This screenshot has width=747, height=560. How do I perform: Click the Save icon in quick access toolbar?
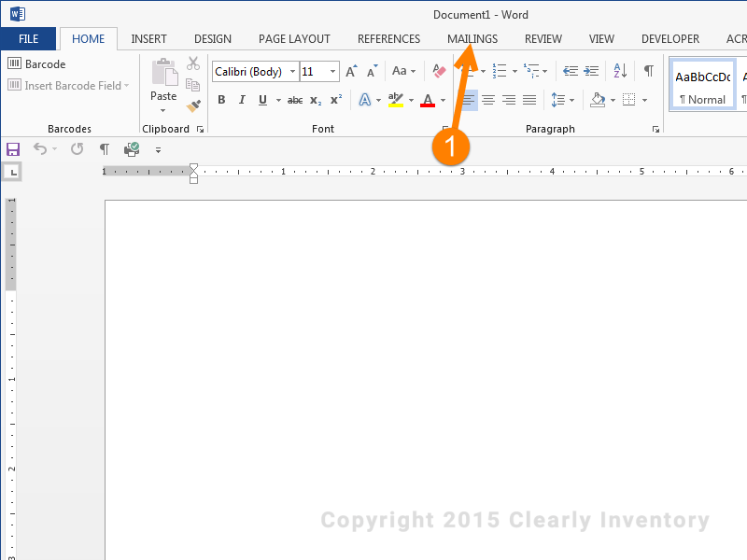(13, 149)
